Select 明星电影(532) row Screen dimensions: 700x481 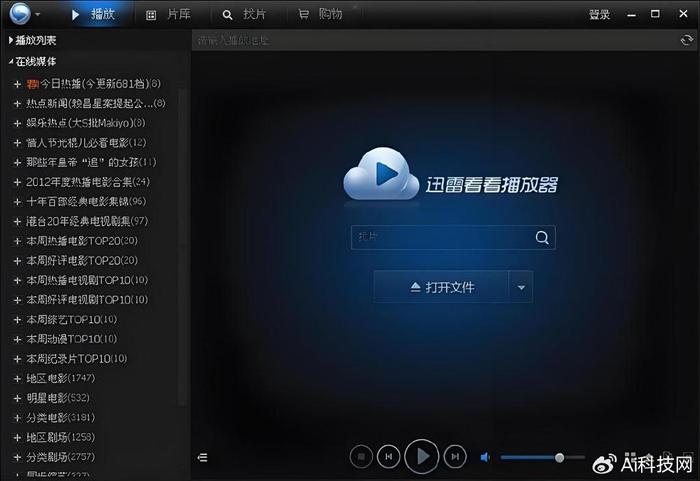coord(58,398)
